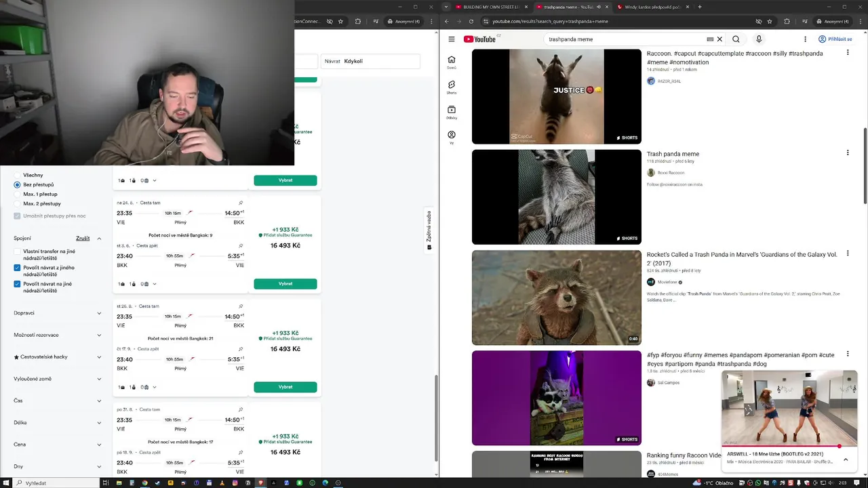Collapse the 'Spojení' filter section
This screenshot has width=868, height=488.
[x=99, y=239]
